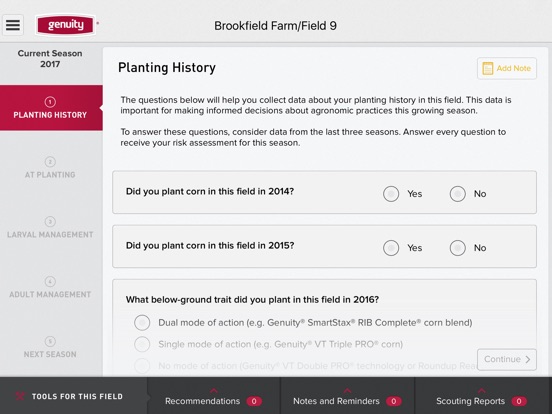Viewport: 552px width, 414px height.
Task: Select step 3 circle icon Larval Management
Action: (50, 221)
